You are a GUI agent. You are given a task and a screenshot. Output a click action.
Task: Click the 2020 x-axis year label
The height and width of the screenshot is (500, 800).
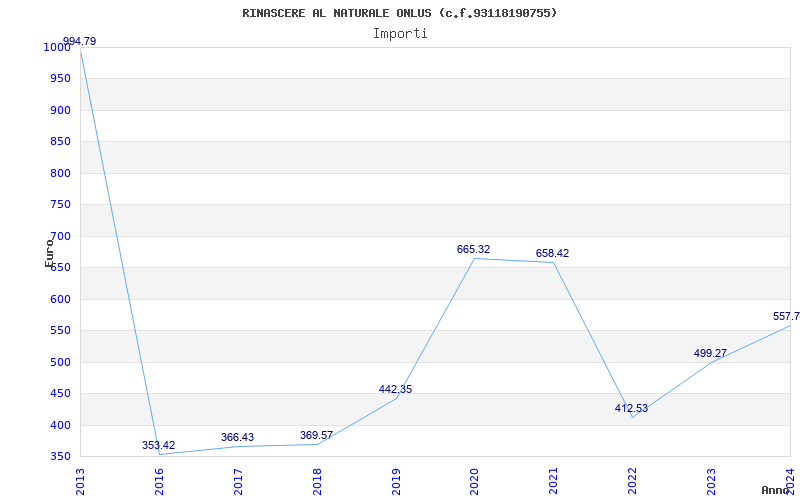(x=474, y=482)
